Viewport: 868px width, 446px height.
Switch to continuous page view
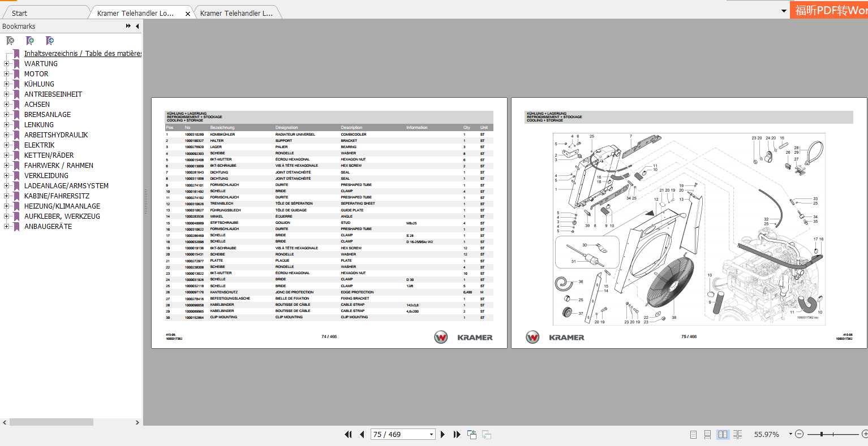[x=707, y=434]
